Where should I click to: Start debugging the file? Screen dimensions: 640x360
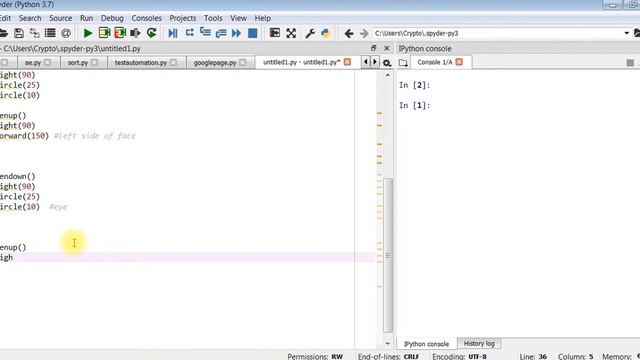173,33
